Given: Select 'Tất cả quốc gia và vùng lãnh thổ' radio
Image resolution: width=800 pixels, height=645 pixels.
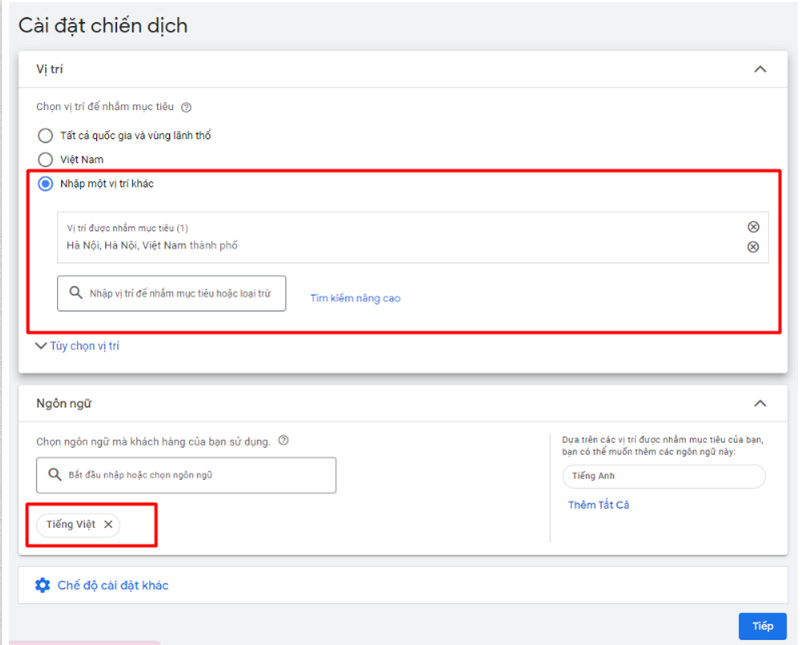Looking at the screenshot, I should coord(45,136).
